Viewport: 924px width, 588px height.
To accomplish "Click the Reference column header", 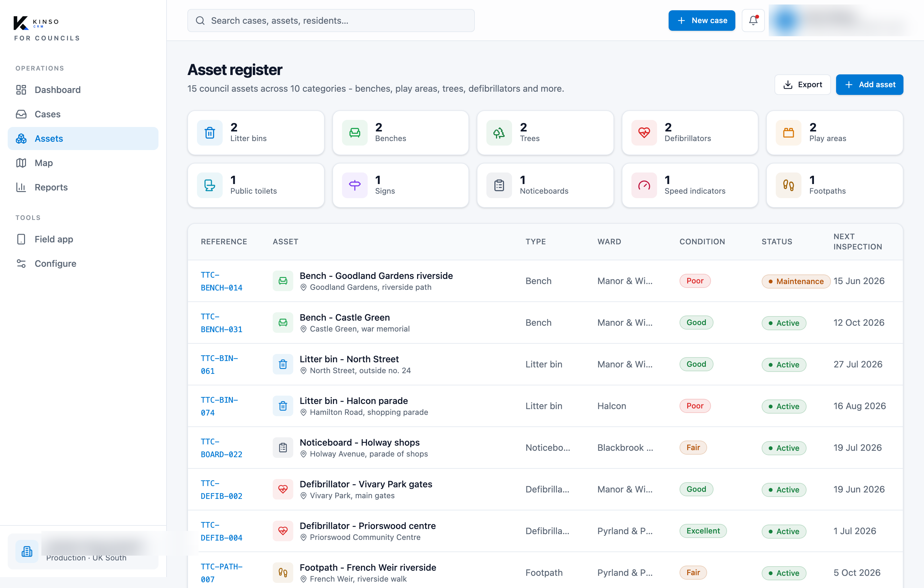I will click(224, 242).
